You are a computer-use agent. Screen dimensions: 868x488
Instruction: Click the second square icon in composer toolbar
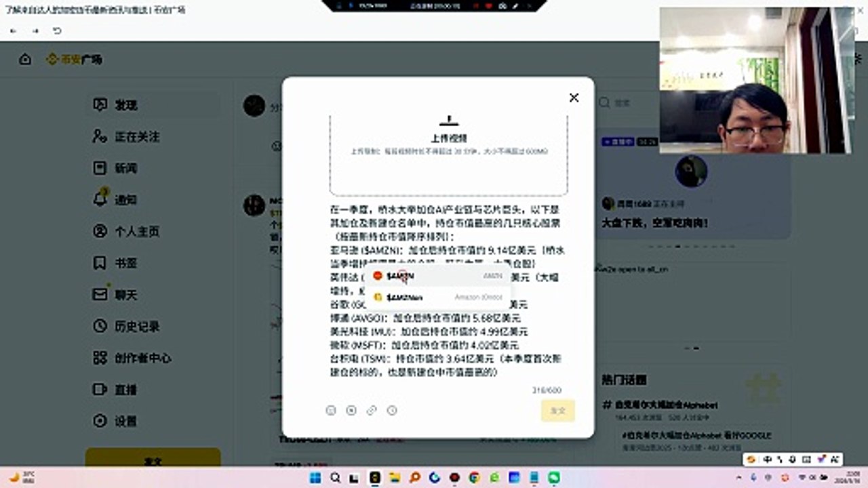351,410
